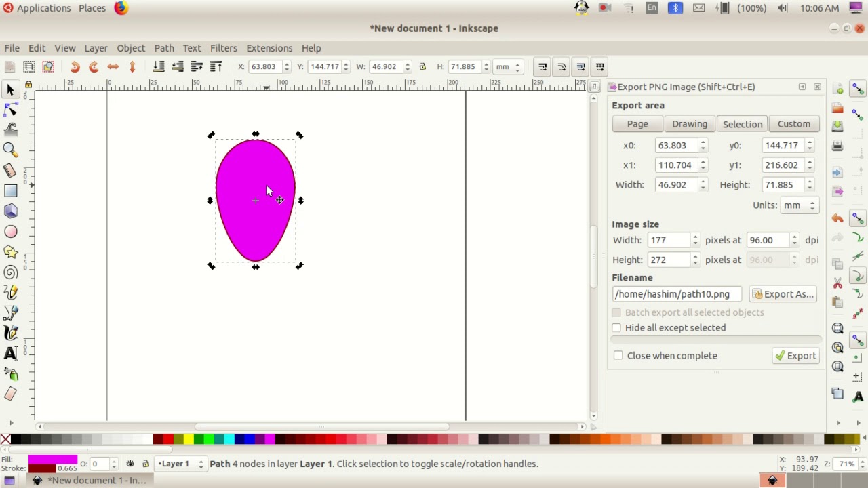Toggle width and height ratio lock

(422, 66)
